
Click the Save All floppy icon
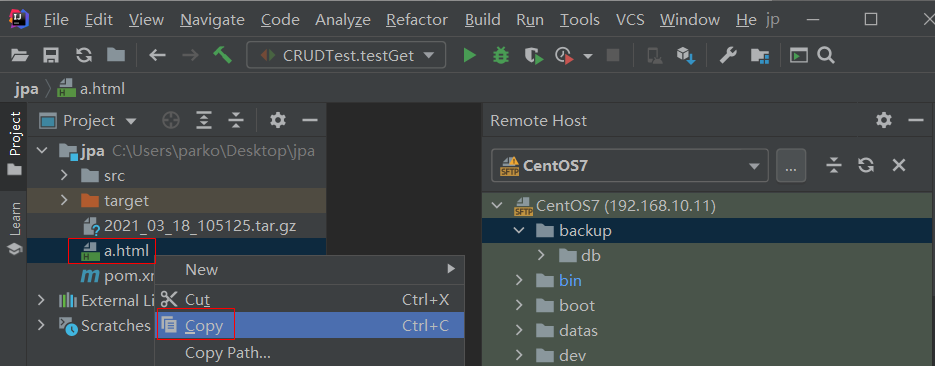pyautogui.click(x=51, y=55)
